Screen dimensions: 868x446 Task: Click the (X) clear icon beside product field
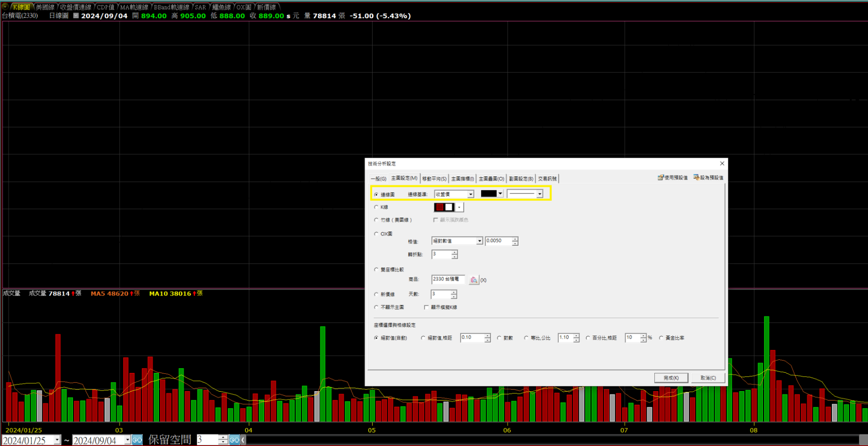click(483, 280)
